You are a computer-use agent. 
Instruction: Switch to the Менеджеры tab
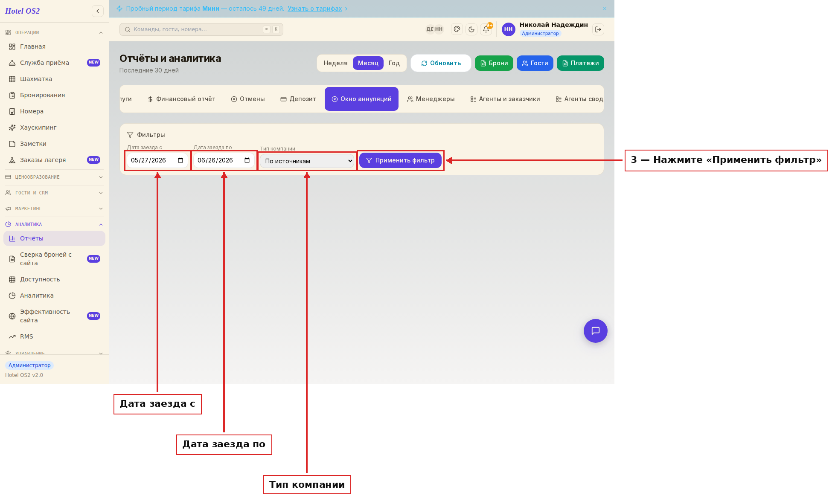(x=431, y=99)
